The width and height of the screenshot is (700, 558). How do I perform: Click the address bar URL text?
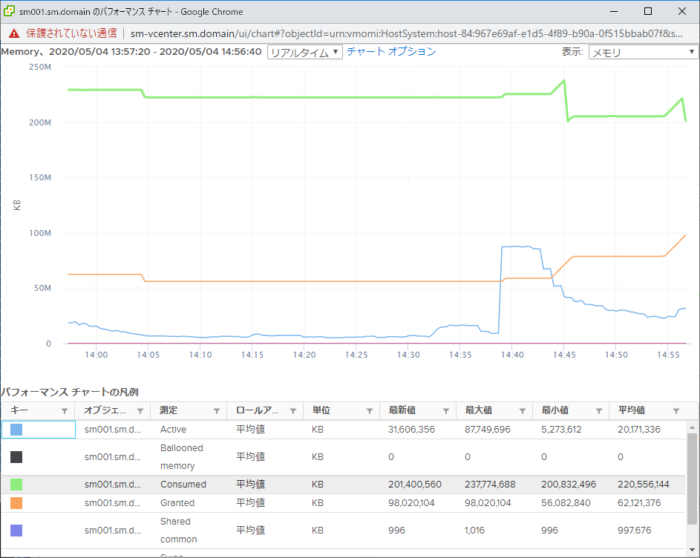406,33
